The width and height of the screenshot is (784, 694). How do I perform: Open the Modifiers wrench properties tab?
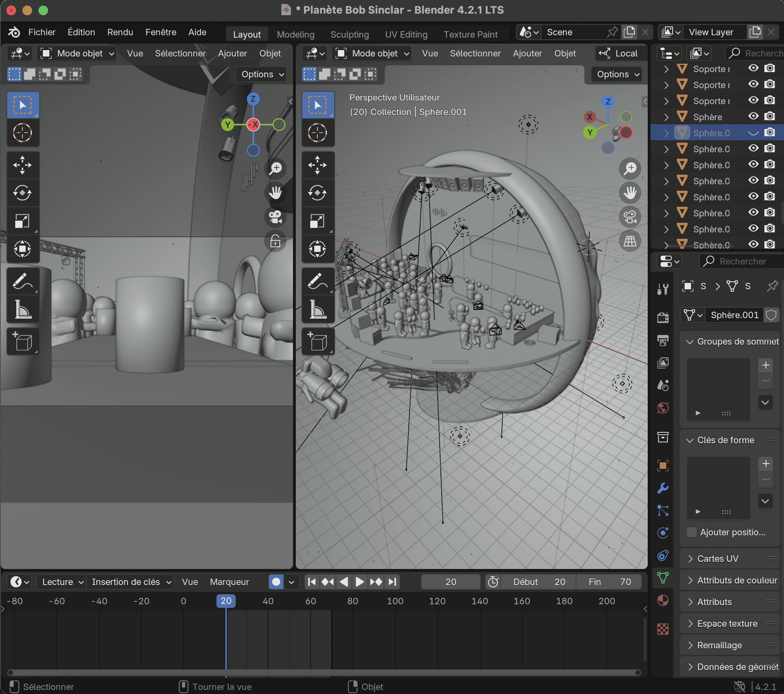(x=663, y=488)
